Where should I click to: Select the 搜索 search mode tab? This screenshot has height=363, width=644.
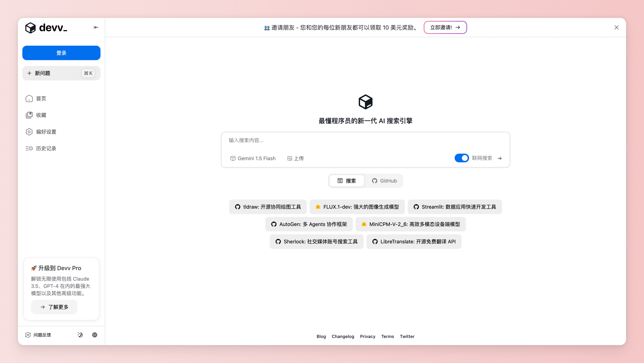[x=346, y=181]
